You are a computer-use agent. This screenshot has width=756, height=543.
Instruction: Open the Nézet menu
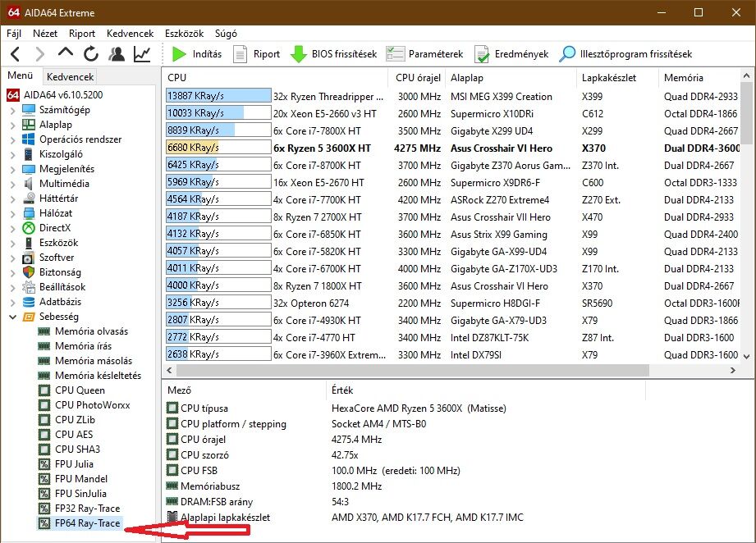tap(45, 34)
